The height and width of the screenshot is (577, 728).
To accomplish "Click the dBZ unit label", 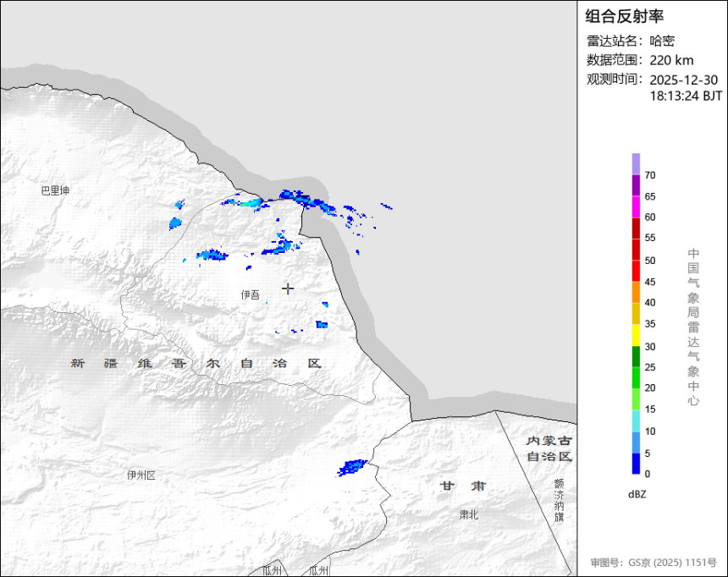I will [637, 494].
